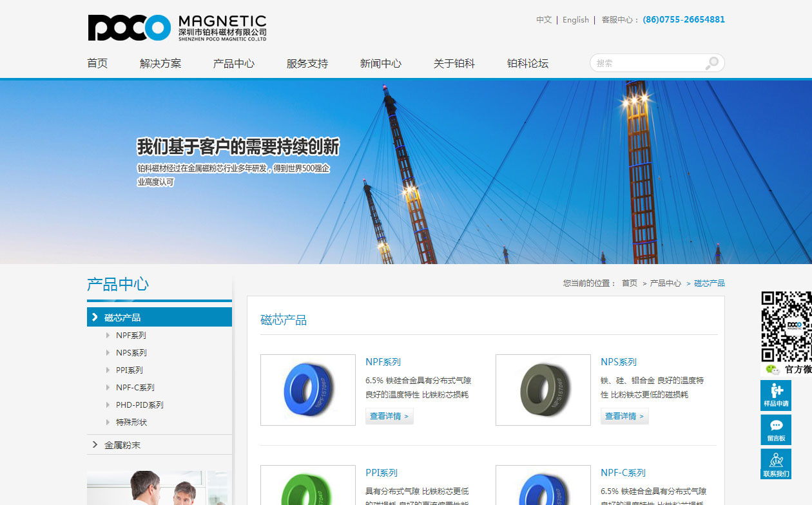Open the NPF系列 product title link
The width and height of the screenshot is (812, 505).
[383, 362]
